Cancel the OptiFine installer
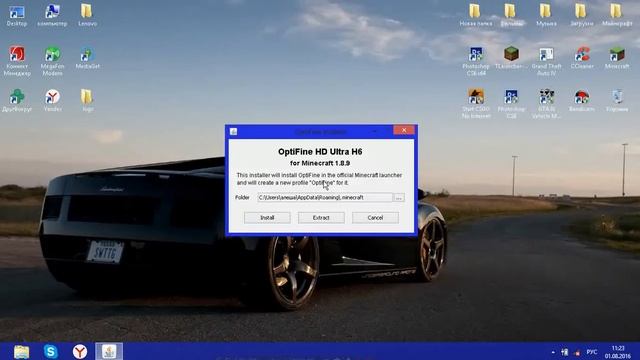Screen dimensions: 640x360 (375, 218)
